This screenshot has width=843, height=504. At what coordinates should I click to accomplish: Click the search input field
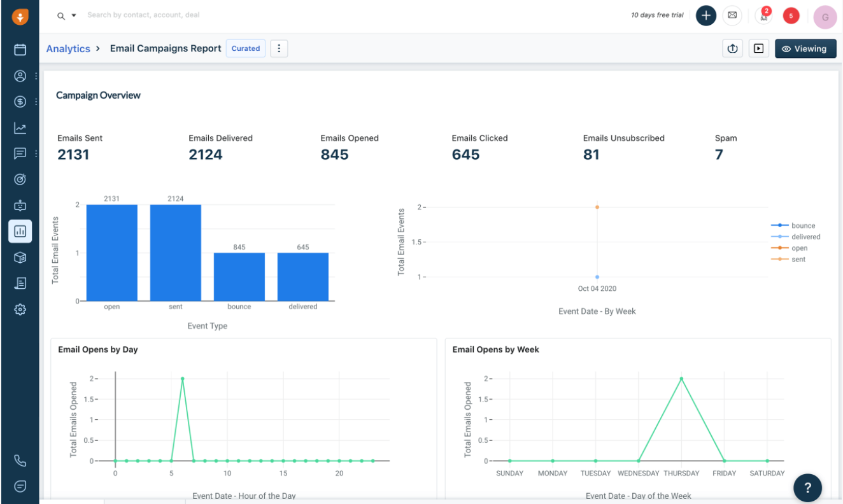(255, 15)
